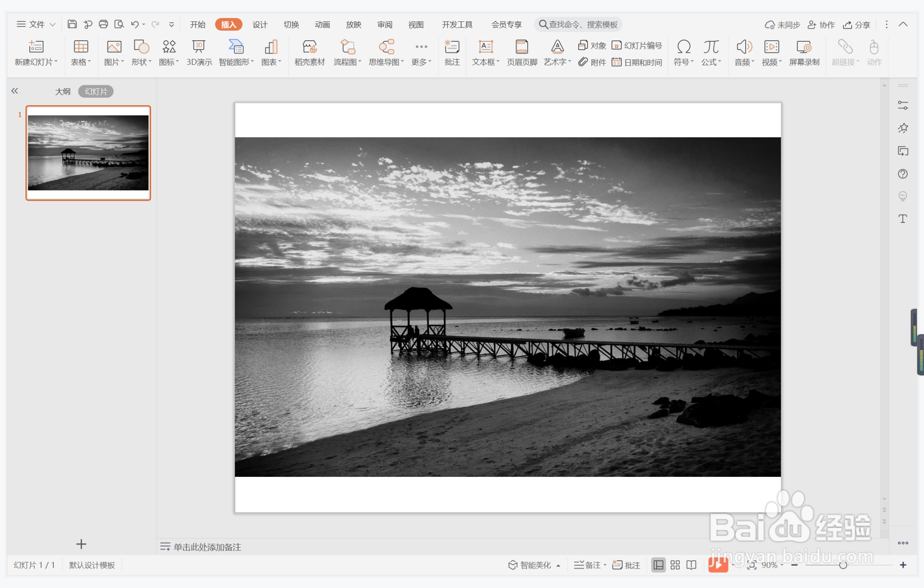The height and width of the screenshot is (588, 924).
Task: Select slide 1 thumbnail in panel
Action: point(88,153)
